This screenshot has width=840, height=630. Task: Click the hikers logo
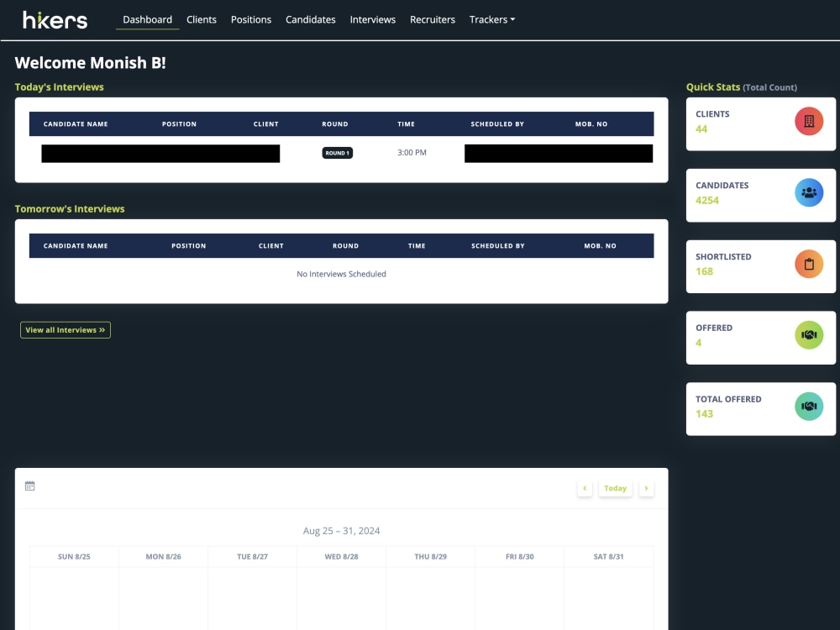coord(55,20)
